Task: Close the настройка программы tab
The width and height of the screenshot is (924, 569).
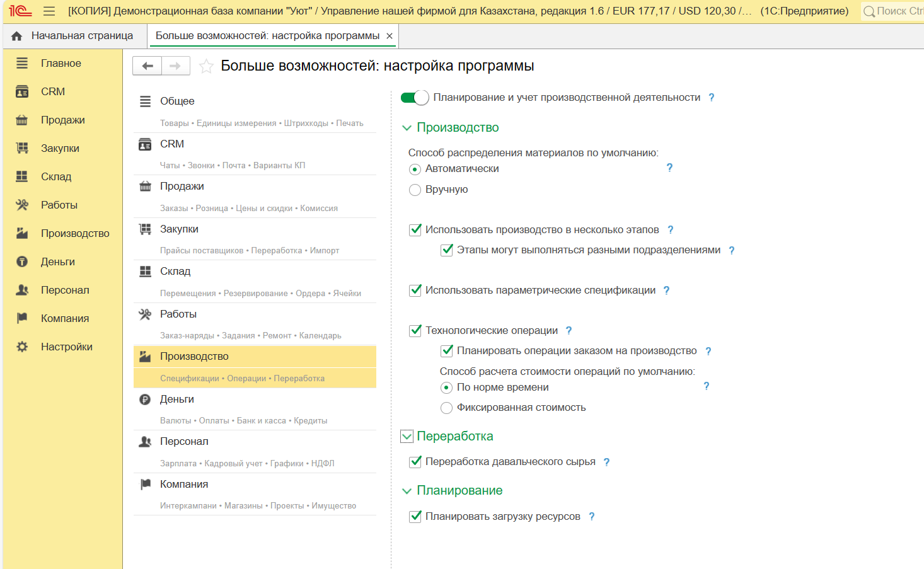Action: pyautogui.click(x=390, y=36)
